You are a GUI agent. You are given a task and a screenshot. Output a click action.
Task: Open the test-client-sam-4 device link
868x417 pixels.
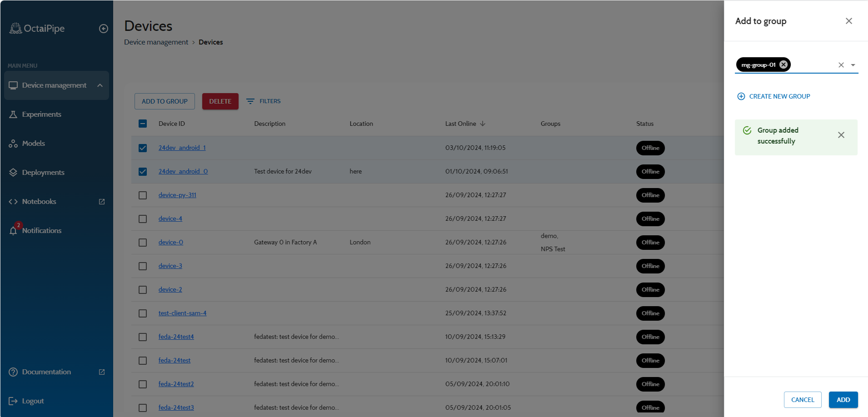point(182,313)
